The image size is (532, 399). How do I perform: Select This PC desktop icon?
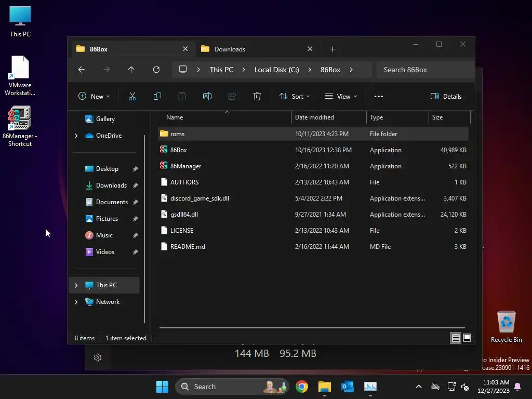(20, 21)
